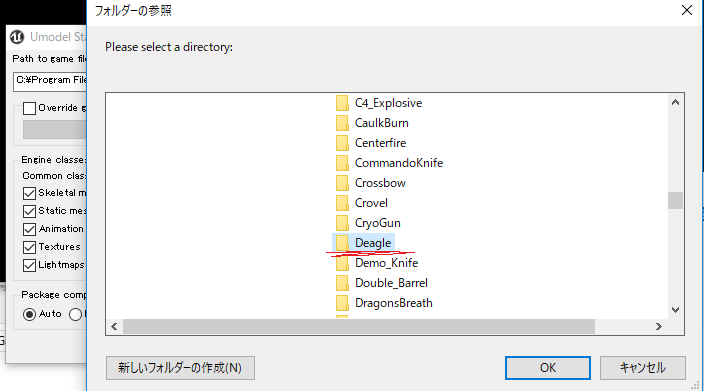Click the C4_Explosive folder icon

342,103
